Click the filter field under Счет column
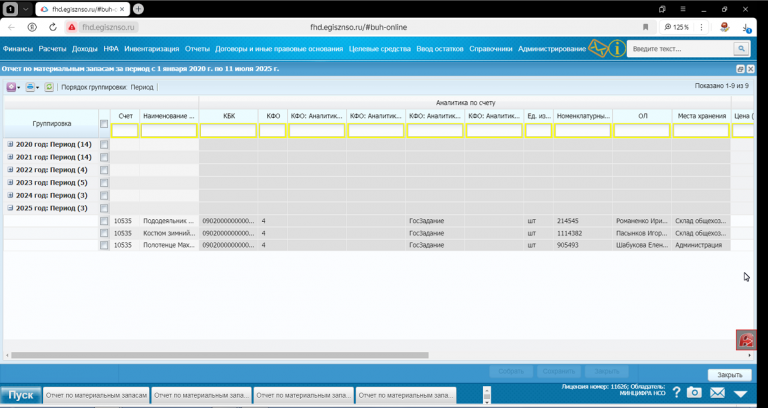Screen dimensions: 768x408 pos(125,130)
